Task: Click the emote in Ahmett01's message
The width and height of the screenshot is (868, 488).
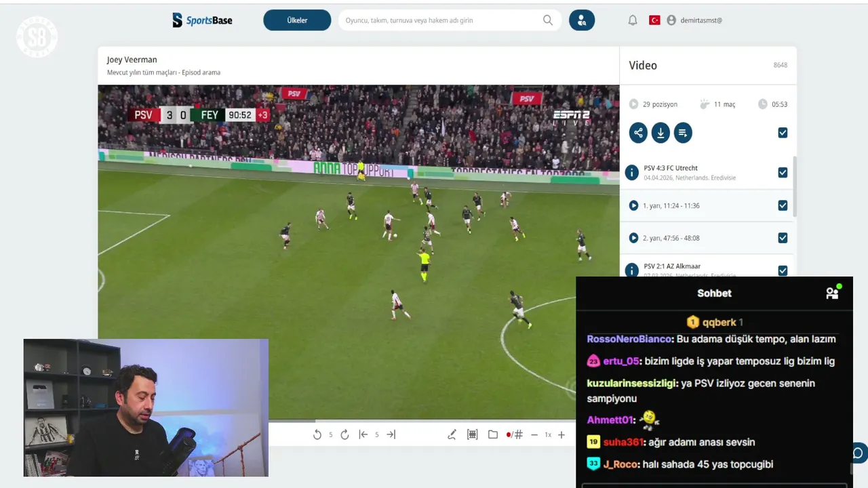Action: pos(649,420)
